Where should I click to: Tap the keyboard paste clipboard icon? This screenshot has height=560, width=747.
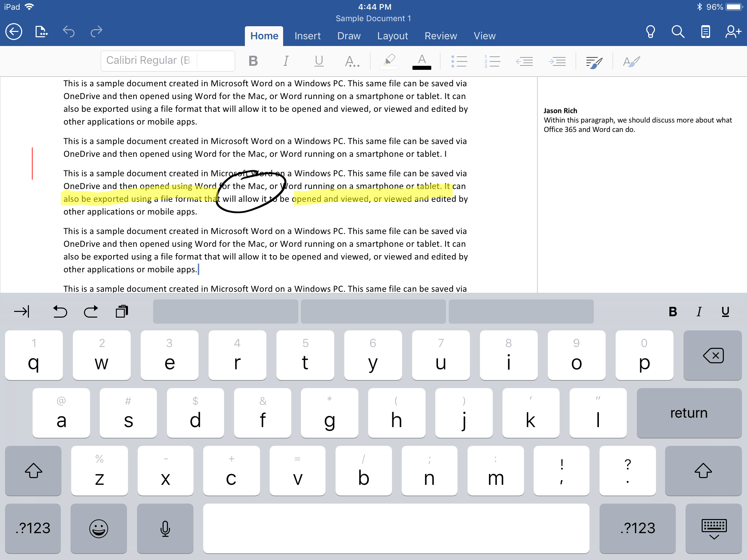pos(122,311)
